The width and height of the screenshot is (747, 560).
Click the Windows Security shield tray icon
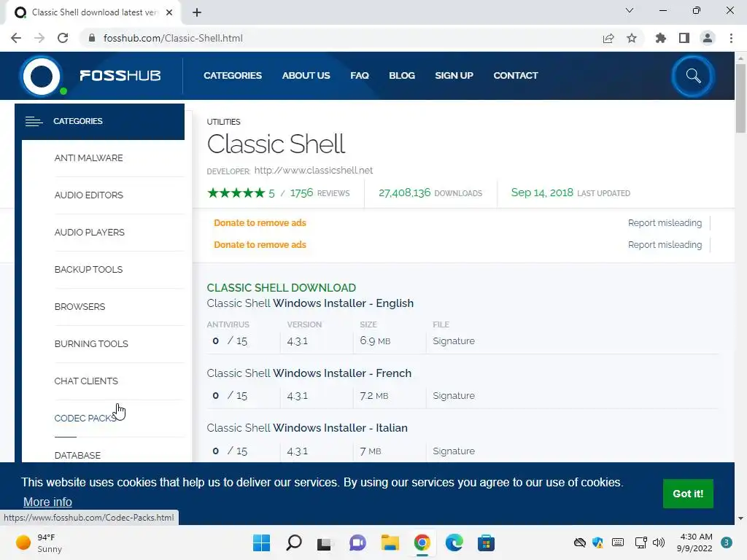(x=597, y=542)
